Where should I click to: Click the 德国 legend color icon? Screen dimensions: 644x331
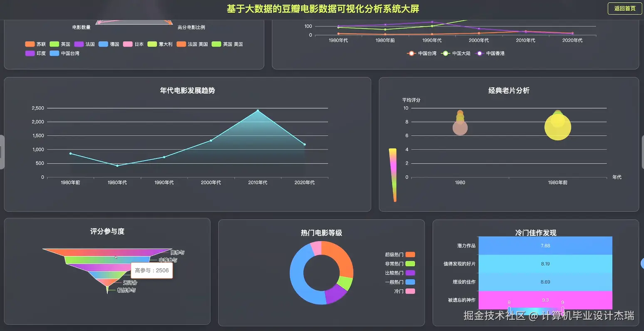click(x=104, y=44)
